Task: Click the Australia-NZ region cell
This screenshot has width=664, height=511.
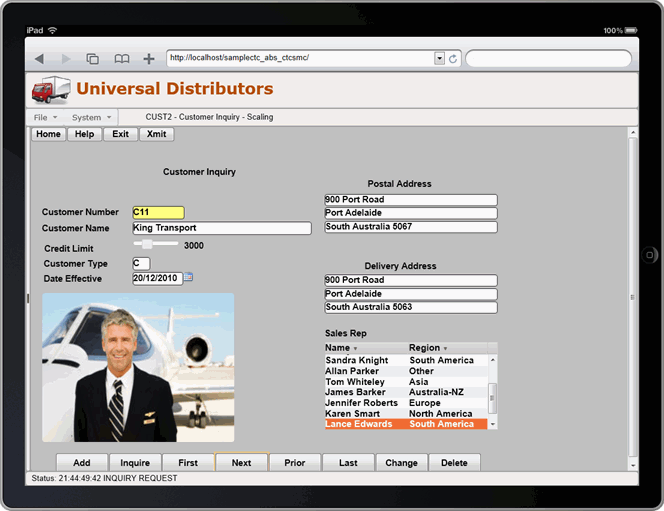Action: click(436, 392)
